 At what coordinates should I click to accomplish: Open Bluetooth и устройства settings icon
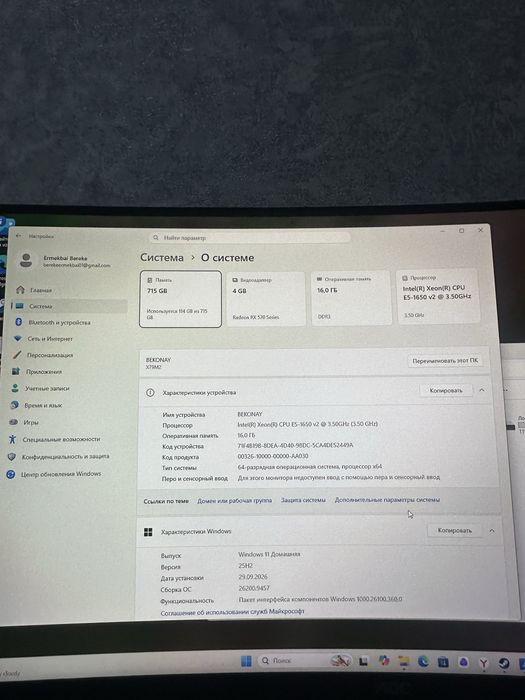coord(19,322)
